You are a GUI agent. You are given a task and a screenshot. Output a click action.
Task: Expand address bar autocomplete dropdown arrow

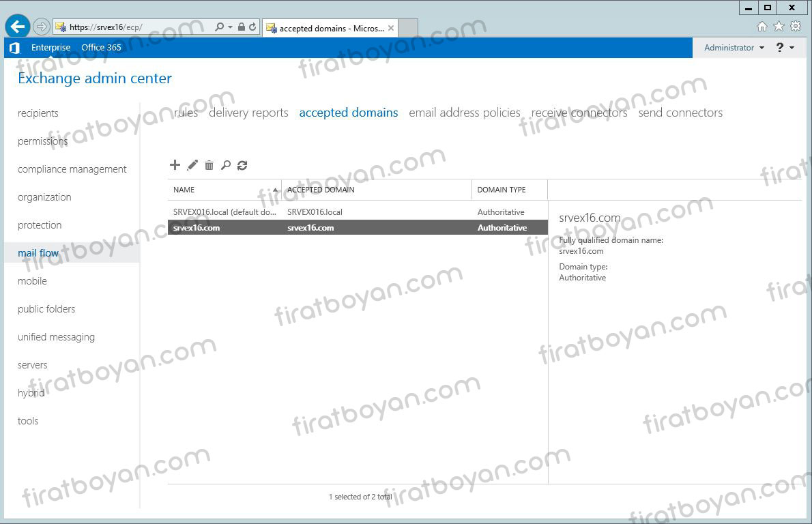tap(230, 27)
